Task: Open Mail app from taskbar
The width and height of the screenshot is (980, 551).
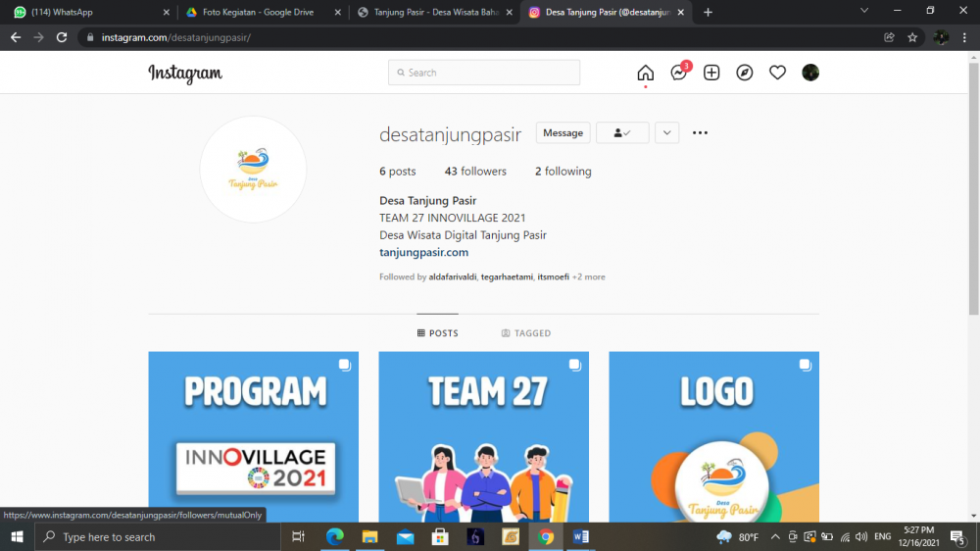Action: 405,536
